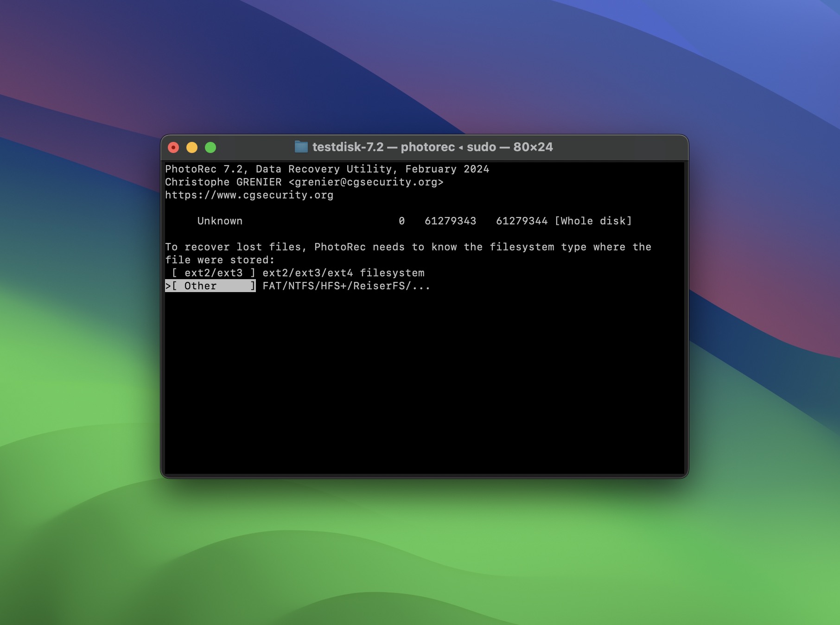Maximize Terminal using the green button

click(210, 147)
